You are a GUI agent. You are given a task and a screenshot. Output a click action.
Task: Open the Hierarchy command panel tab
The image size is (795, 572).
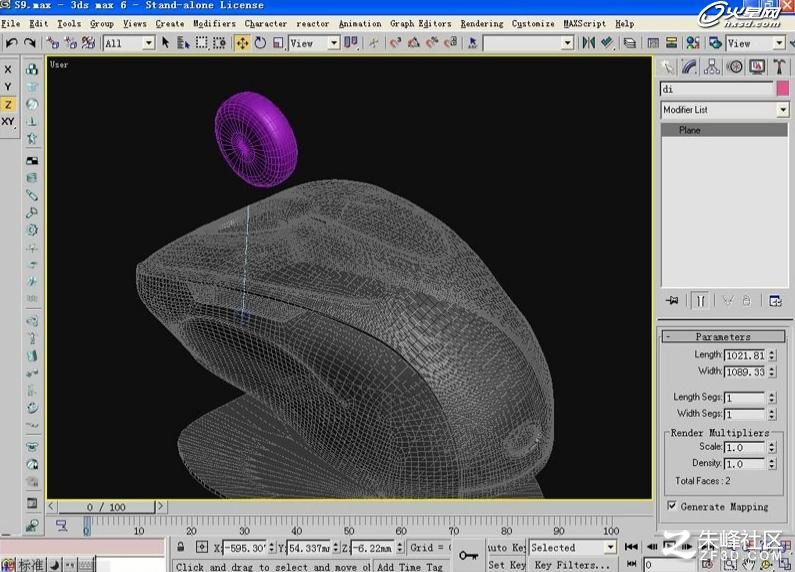point(712,67)
